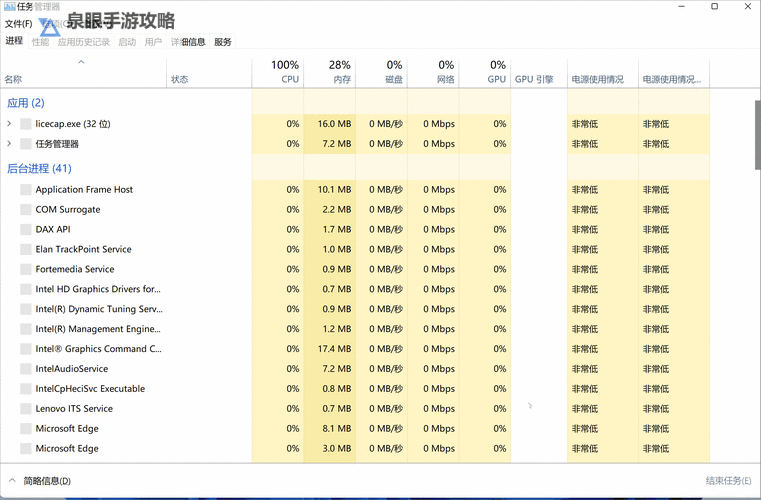Click the Task Manager title bar icon
Viewport: 761px width, 500px height.
(x=9, y=7)
